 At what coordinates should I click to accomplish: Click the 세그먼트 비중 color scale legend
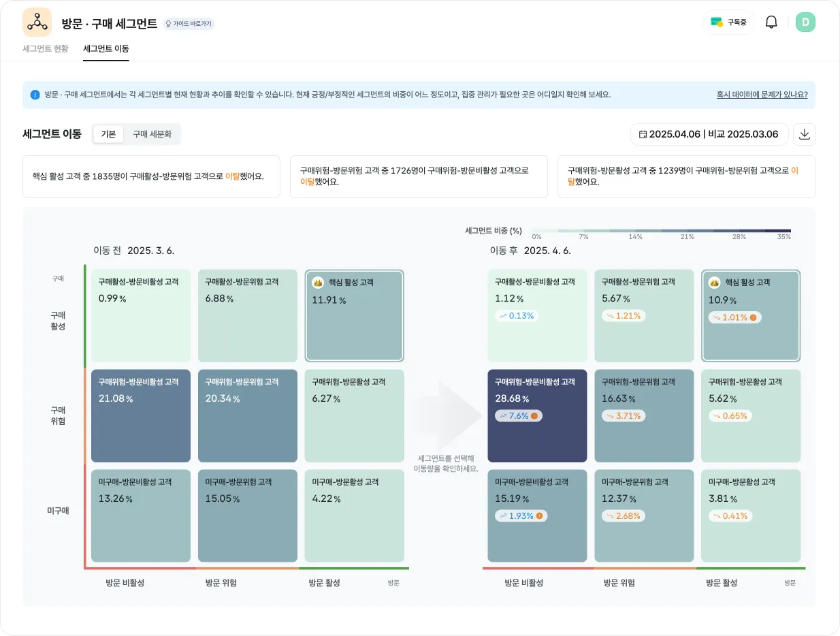tap(660, 231)
